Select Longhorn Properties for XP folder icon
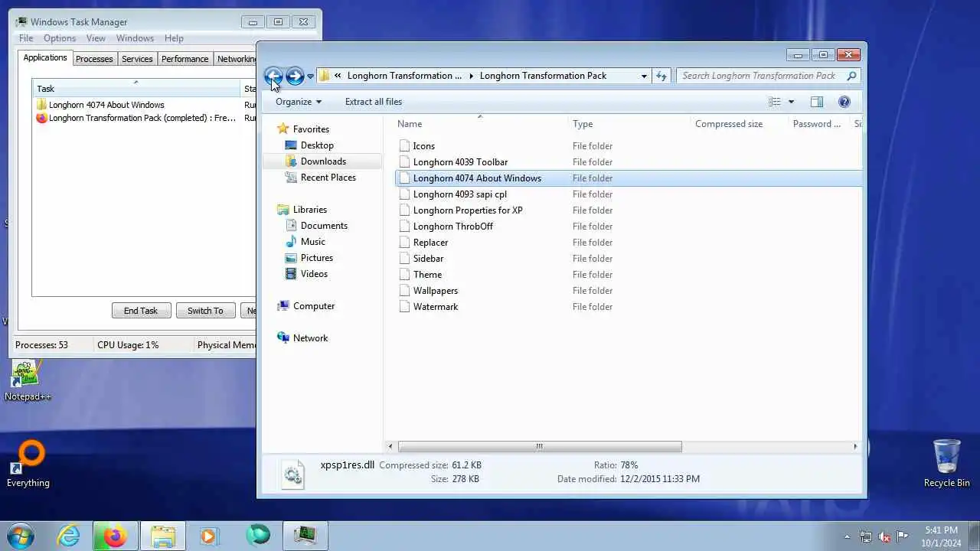 (x=405, y=210)
